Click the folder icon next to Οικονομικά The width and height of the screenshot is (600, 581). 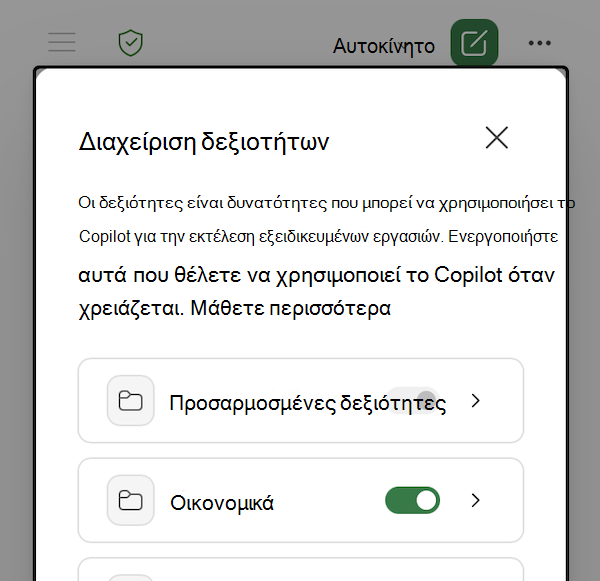(130, 500)
